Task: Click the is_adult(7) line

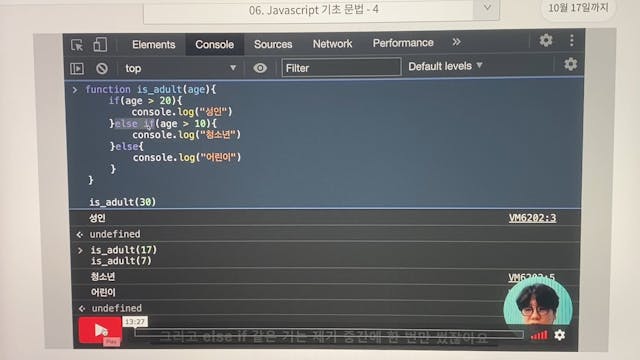Action: tap(121, 261)
